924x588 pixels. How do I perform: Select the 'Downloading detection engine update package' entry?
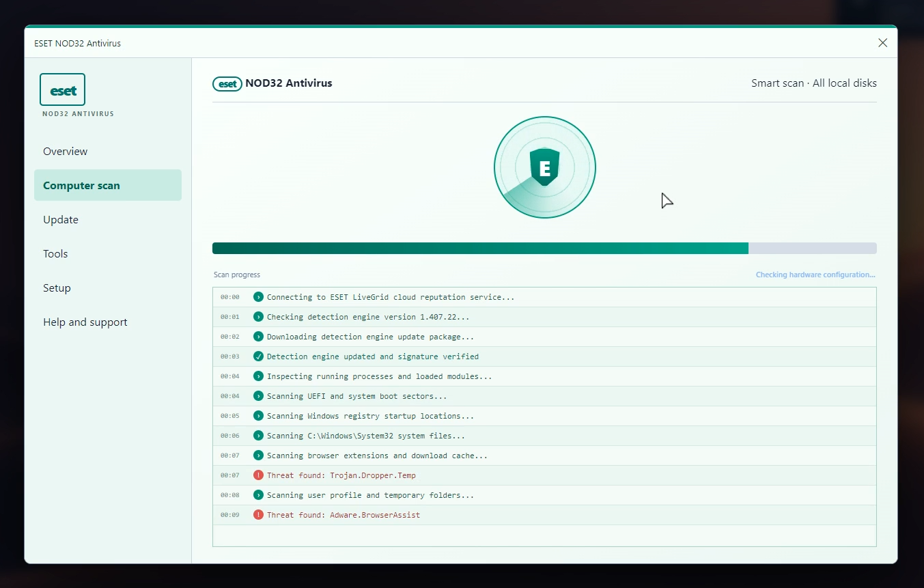pyautogui.click(x=544, y=337)
